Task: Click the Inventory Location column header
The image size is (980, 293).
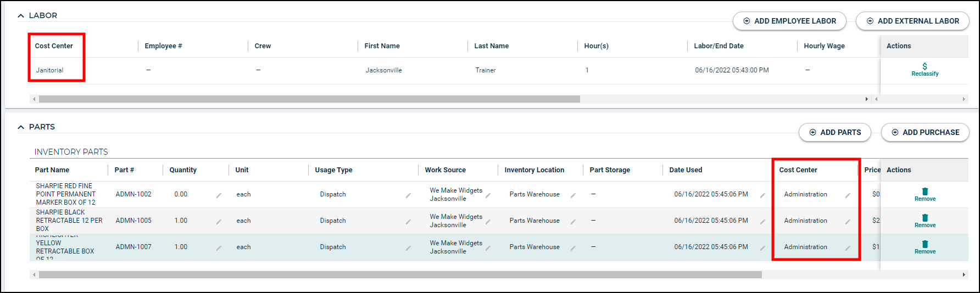Action: (534, 170)
